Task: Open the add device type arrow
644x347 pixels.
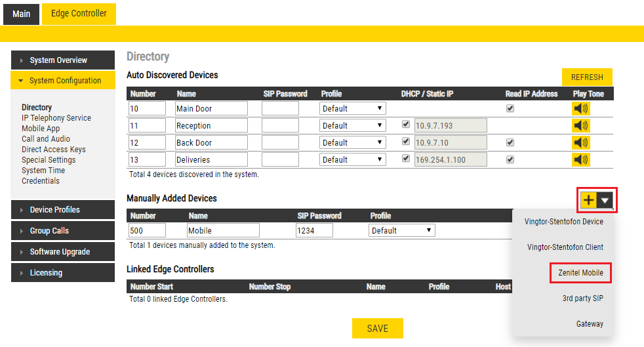Action: click(x=605, y=201)
